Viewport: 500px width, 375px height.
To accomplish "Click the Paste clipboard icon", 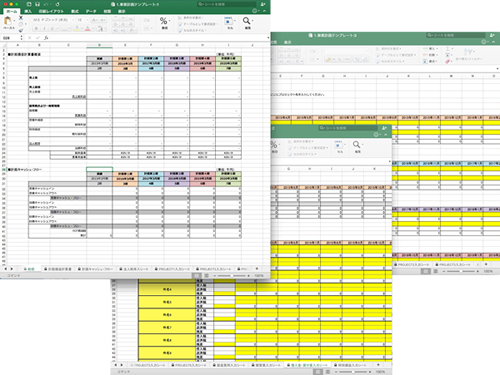I will [8, 22].
